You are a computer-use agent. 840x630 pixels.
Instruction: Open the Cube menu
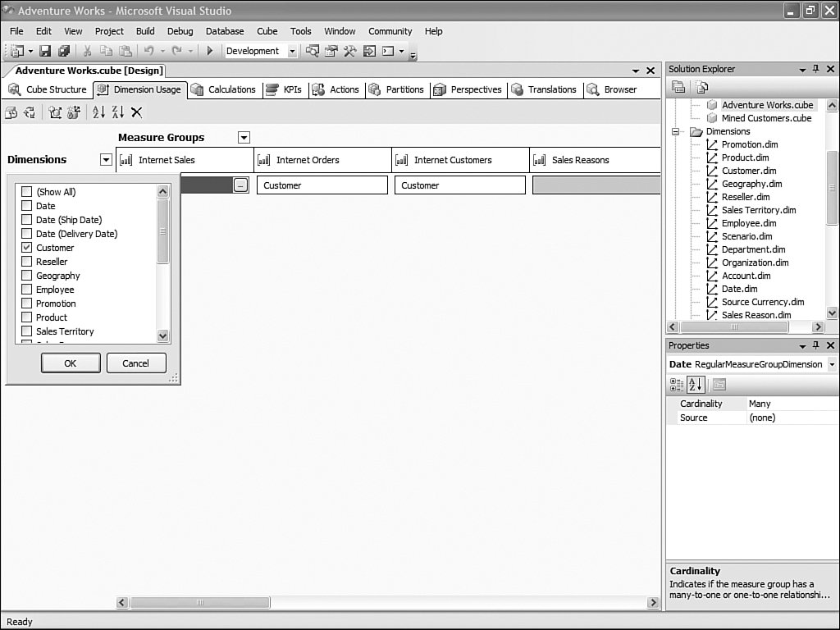267,31
